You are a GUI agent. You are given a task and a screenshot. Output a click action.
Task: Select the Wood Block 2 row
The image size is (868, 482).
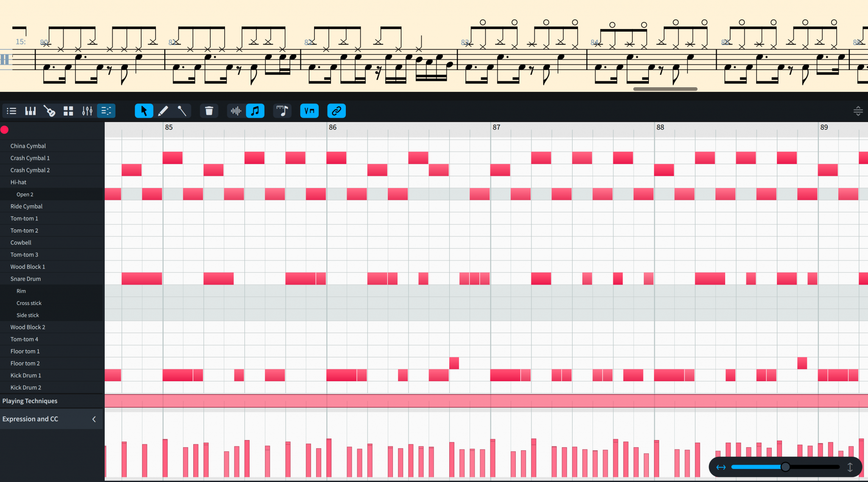(52, 327)
